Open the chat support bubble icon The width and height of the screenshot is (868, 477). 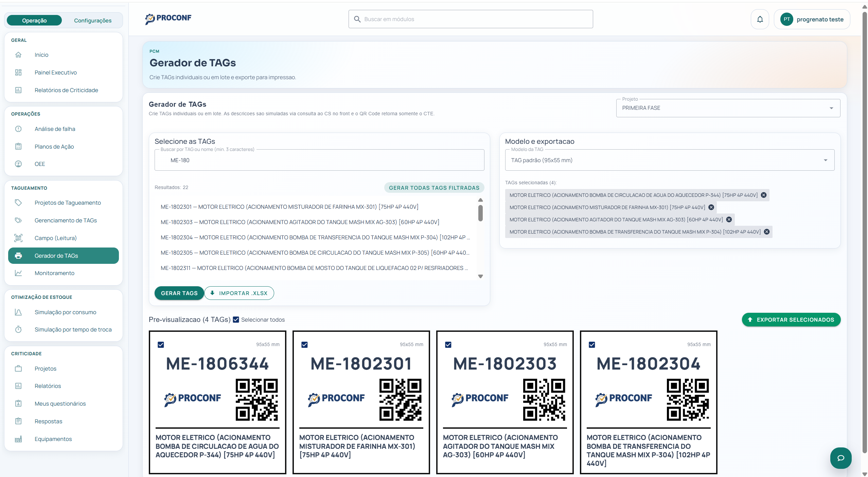tap(840, 458)
